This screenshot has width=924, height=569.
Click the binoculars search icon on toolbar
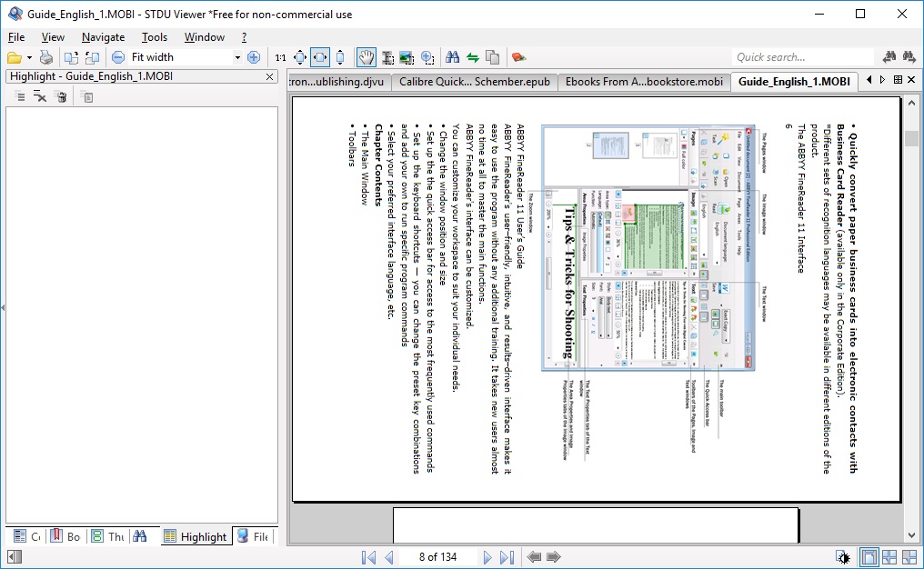(454, 56)
